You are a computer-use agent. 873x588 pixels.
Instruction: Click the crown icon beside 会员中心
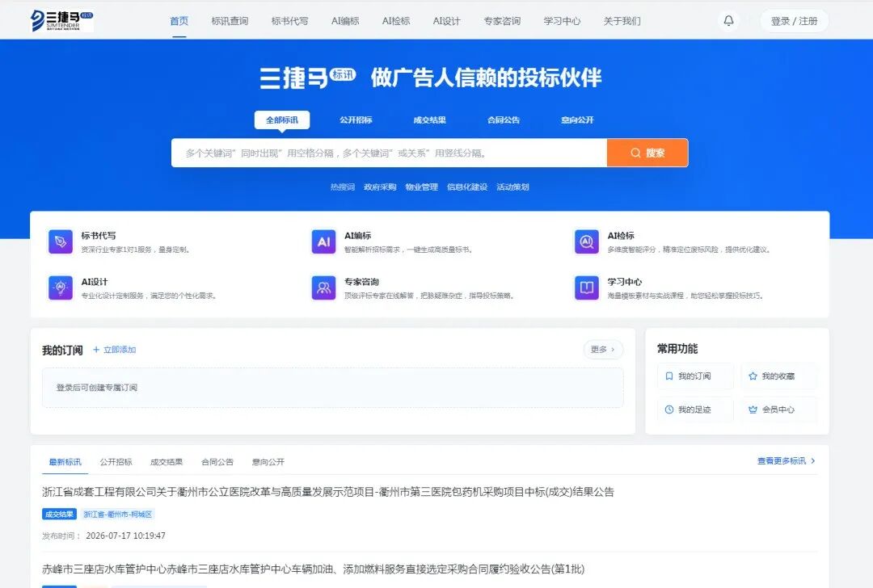pyautogui.click(x=753, y=409)
